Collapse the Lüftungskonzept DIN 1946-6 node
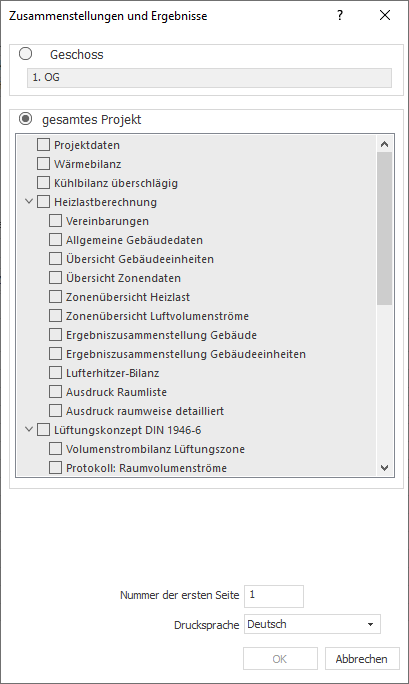 (29, 430)
